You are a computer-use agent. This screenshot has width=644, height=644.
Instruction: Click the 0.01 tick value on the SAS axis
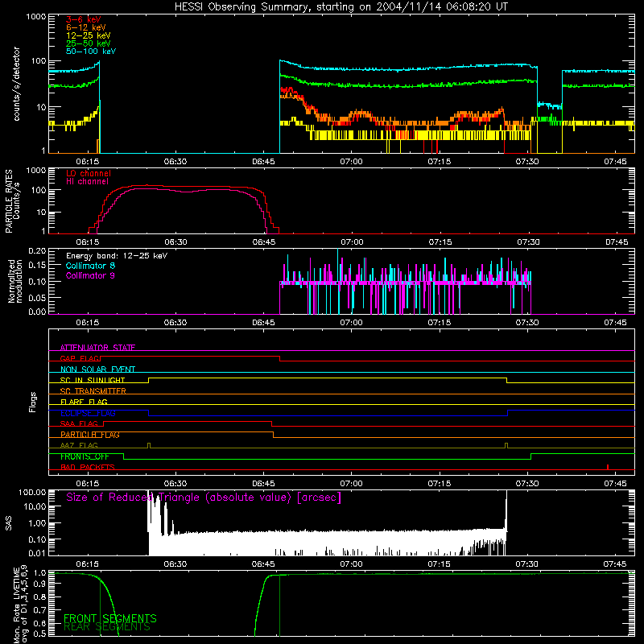[37, 553]
